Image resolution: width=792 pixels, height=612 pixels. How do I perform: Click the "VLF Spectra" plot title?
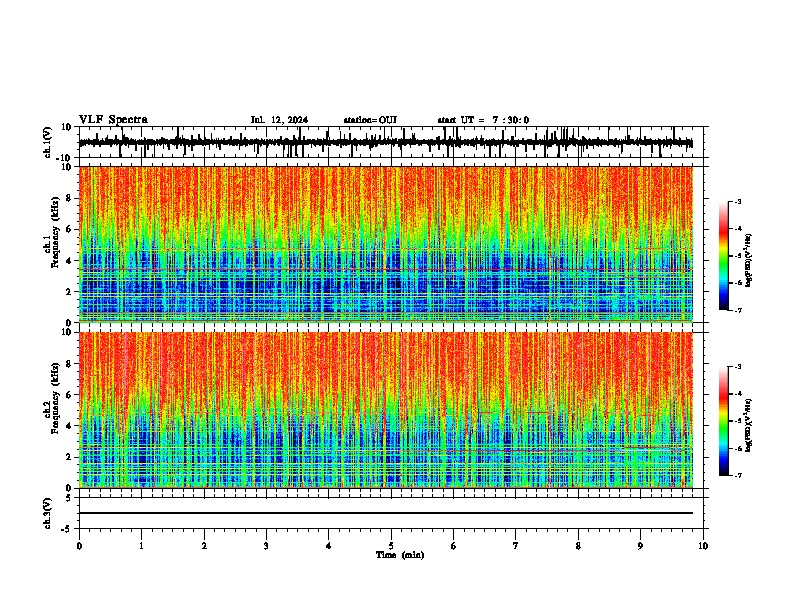click(x=113, y=120)
